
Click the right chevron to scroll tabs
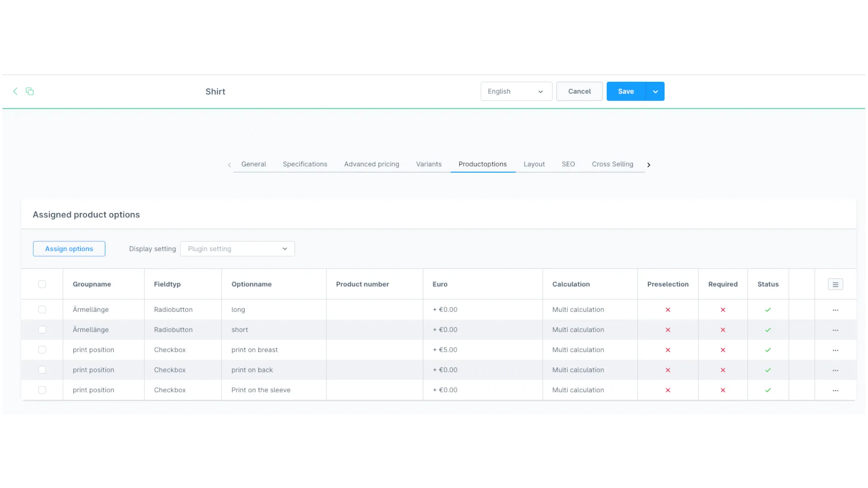[648, 165]
